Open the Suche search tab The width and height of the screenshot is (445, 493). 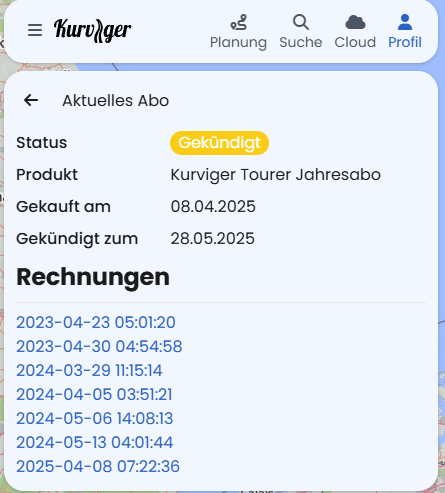tap(301, 32)
